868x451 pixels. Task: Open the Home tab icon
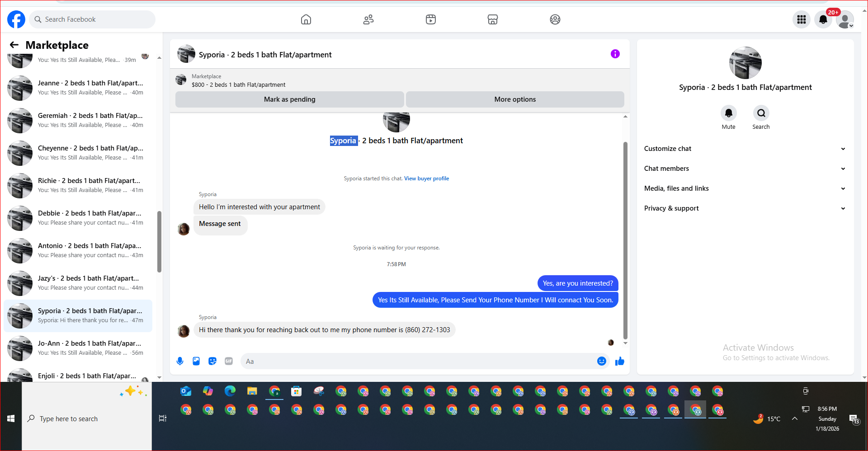[x=306, y=19]
